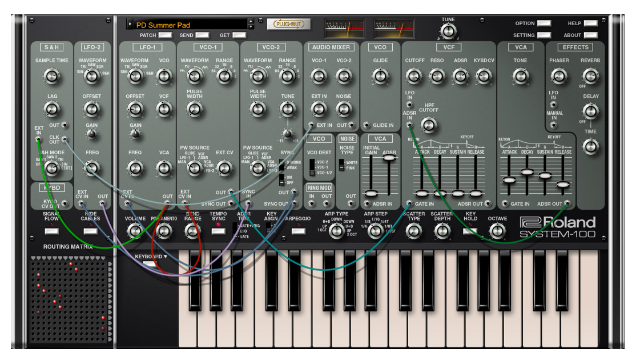Click the PLUG-OUT button
This screenshot has width=644, height=360.
pos(289,24)
